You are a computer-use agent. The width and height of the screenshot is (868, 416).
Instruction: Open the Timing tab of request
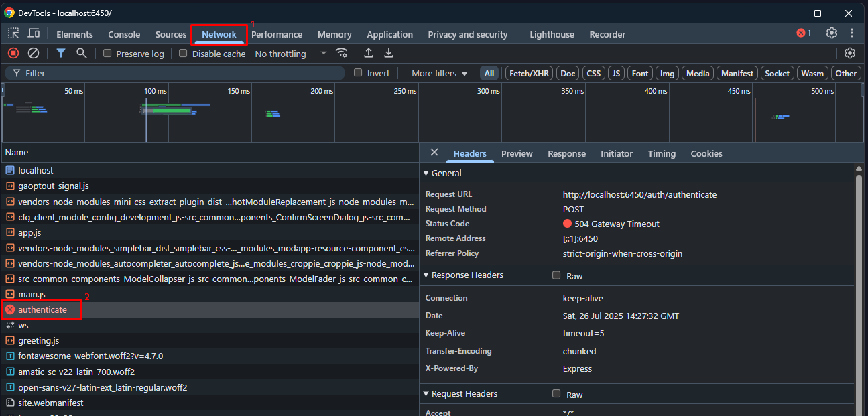(x=662, y=153)
